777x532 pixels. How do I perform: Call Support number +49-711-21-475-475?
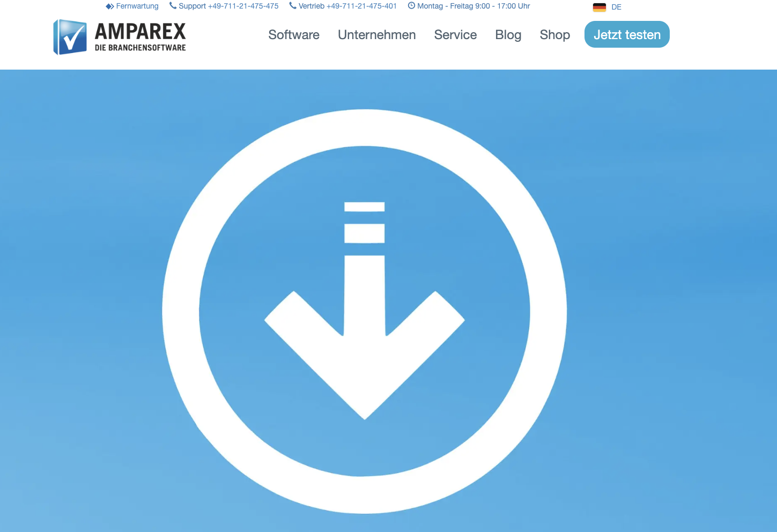coord(229,6)
